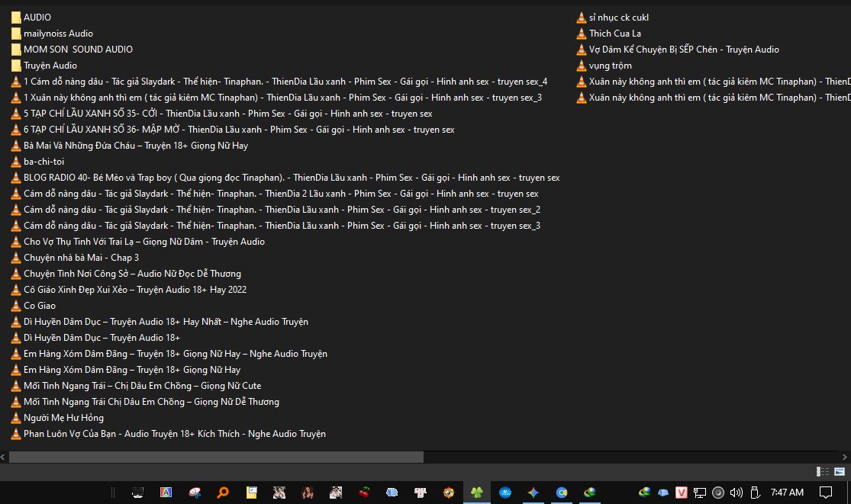Open the four-pointed star Gemini app in taskbar
851x504 pixels.
(x=533, y=492)
